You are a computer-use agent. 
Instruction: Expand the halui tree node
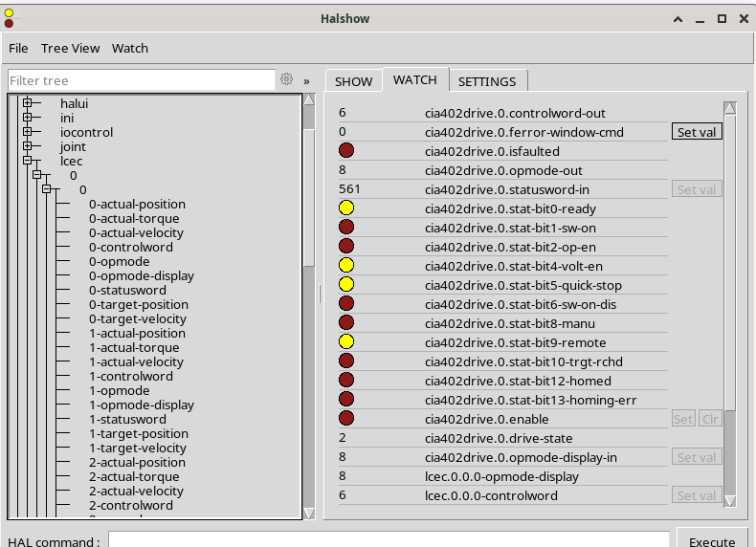(28, 103)
